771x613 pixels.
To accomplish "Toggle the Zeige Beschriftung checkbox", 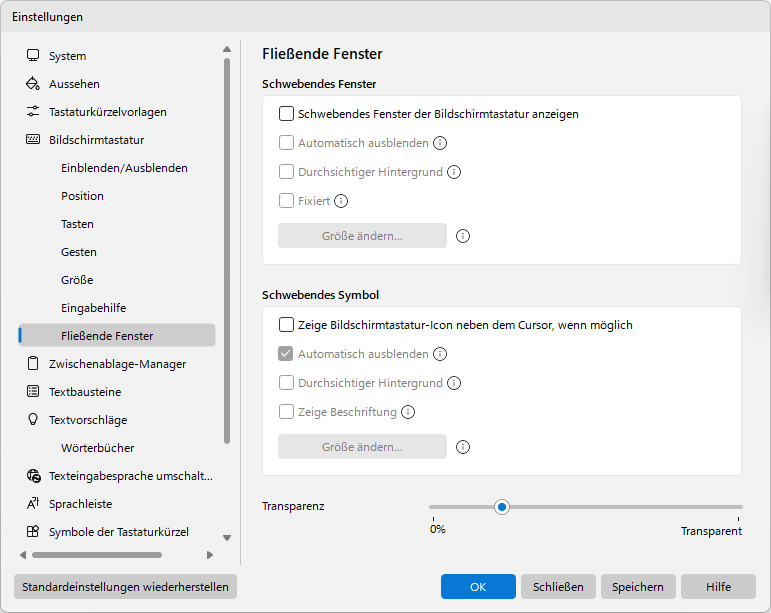I will pyautogui.click(x=286, y=411).
